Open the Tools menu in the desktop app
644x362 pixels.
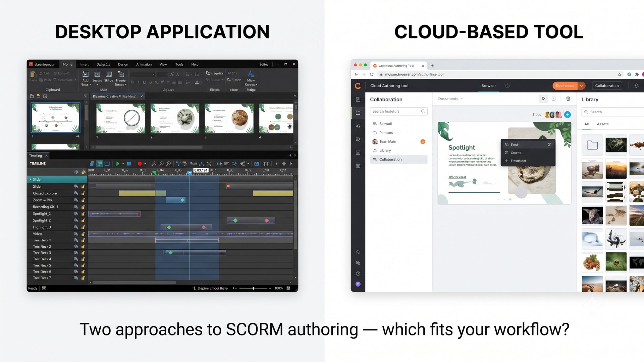[179, 64]
